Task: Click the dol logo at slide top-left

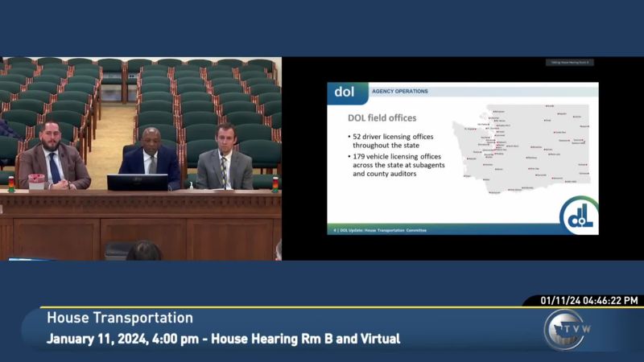Action: pos(345,92)
